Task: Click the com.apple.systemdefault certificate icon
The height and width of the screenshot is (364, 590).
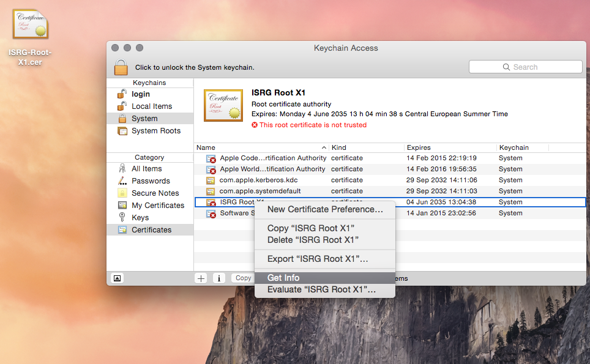Action: pyautogui.click(x=211, y=191)
